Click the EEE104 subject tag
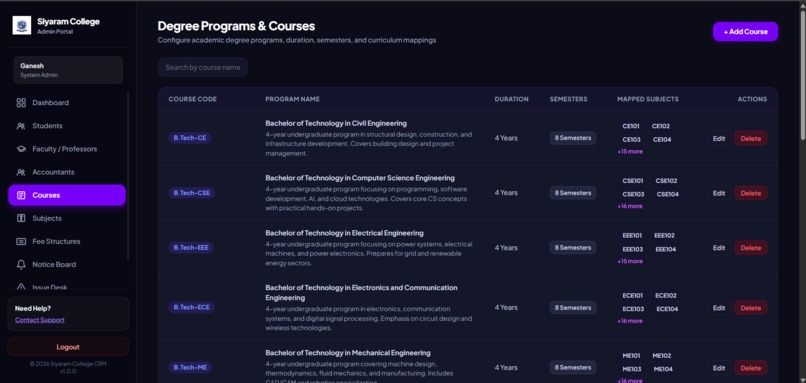This screenshot has width=806, height=383. 666,249
